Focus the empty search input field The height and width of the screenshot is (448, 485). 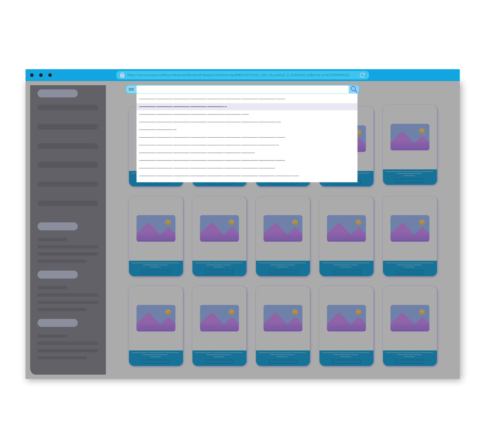tap(242, 89)
